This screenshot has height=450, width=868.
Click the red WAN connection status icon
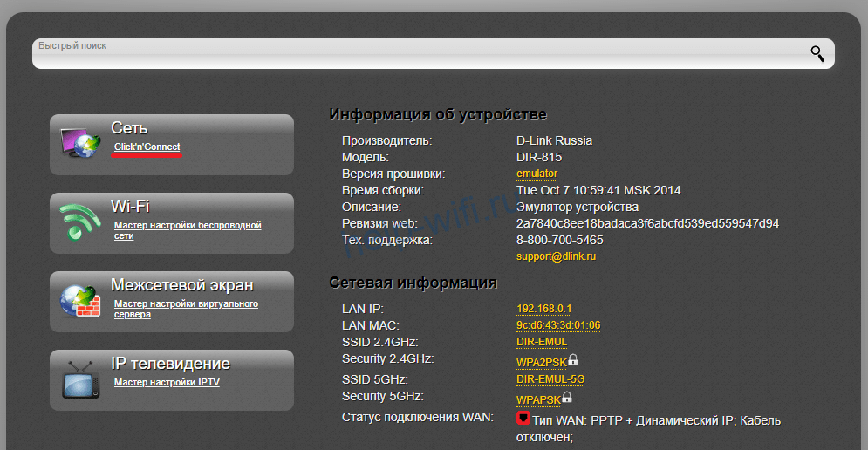(x=523, y=419)
